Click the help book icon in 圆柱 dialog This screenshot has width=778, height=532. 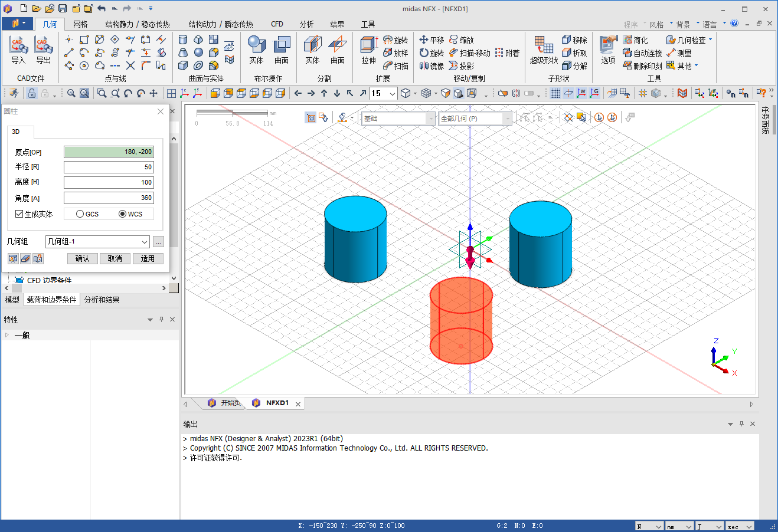[38, 258]
